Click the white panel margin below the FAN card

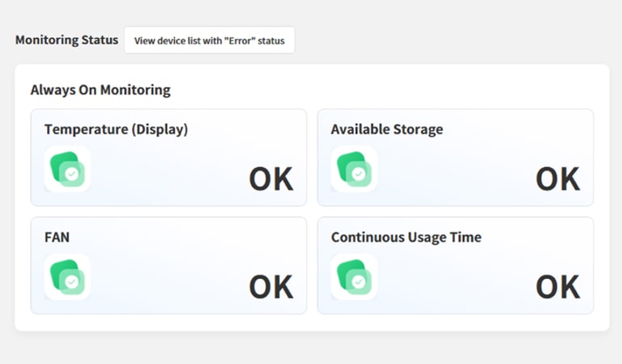point(168,322)
